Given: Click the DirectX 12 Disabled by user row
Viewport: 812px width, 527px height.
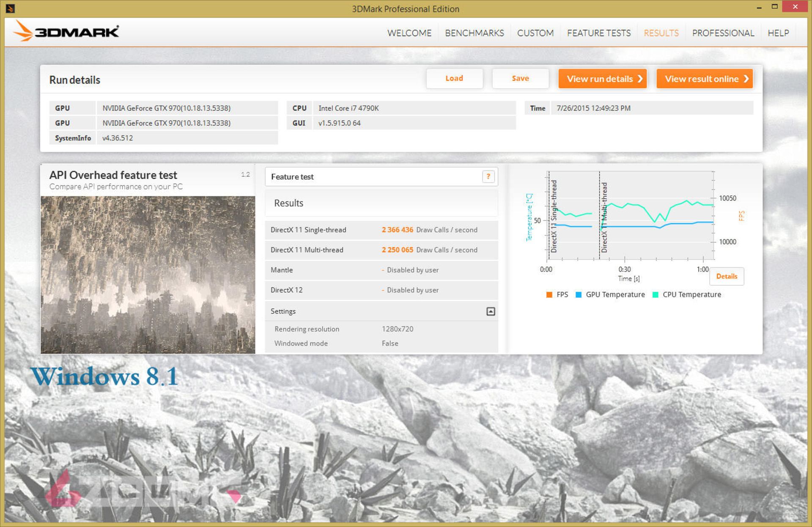Looking at the screenshot, I should (x=381, y=290).
